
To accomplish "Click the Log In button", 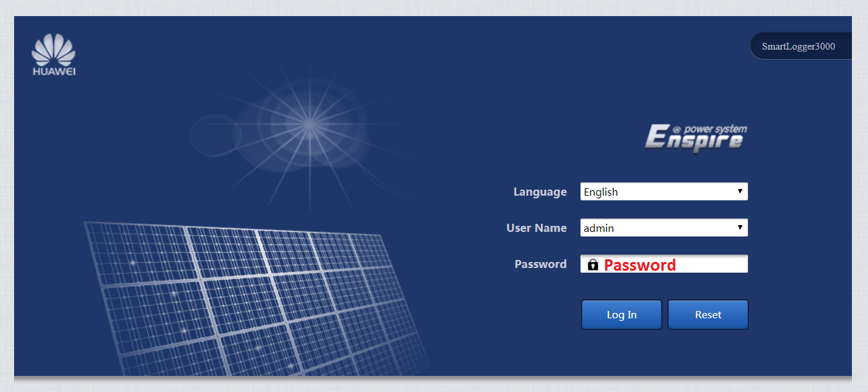I will tap(621, 315).
